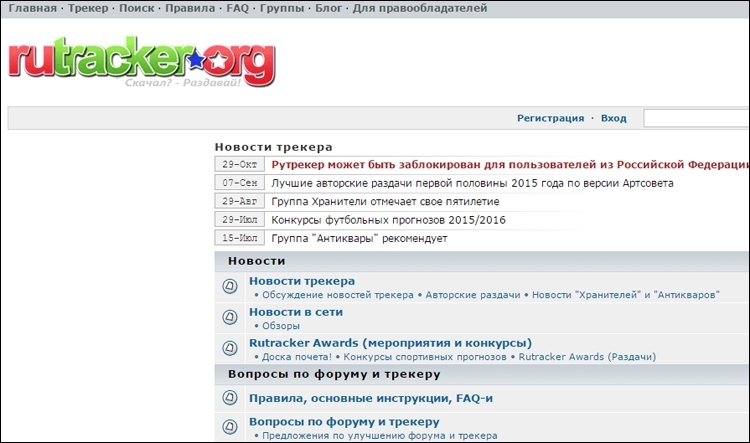The width and height of the screenshot is (750, 443).
Task: Open the Новости трекера forum
Action: click(x=302, y=281)
